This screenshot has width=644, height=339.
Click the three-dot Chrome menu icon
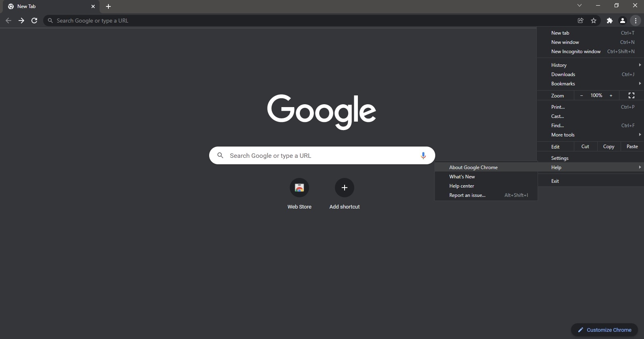click(x=636, y=21)
